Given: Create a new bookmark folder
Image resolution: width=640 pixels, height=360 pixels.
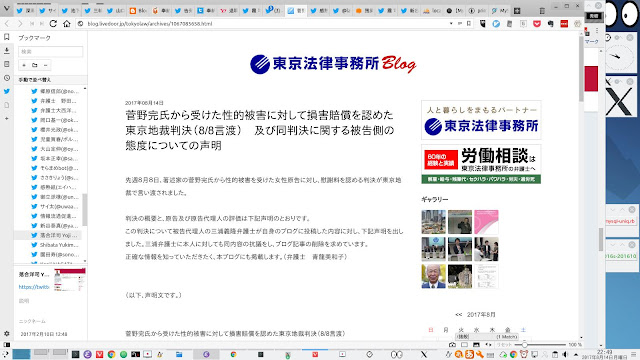Looking at the screenshot, I should (x=35, y=65).
